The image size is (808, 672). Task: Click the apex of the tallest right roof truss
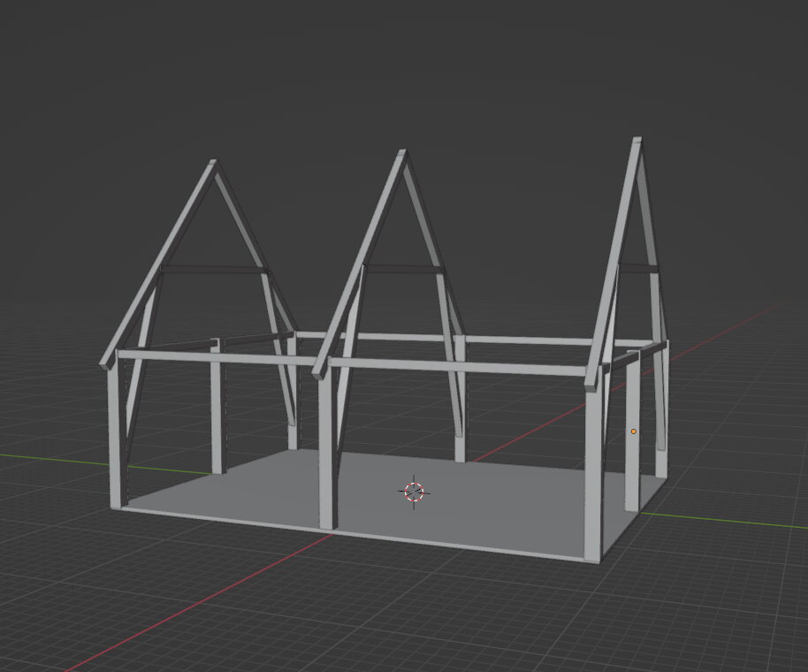coord(636,141)
